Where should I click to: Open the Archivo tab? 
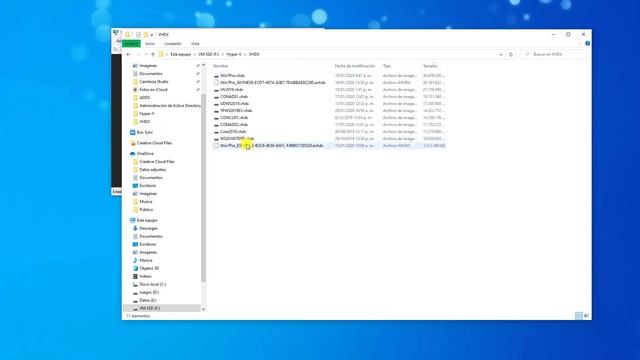[x=131, y=44]
